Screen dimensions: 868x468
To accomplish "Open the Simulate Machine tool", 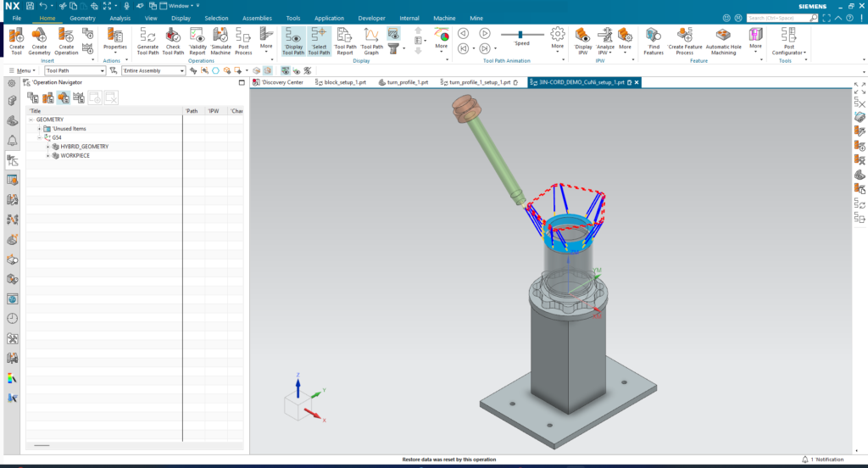I will point(220,40).
